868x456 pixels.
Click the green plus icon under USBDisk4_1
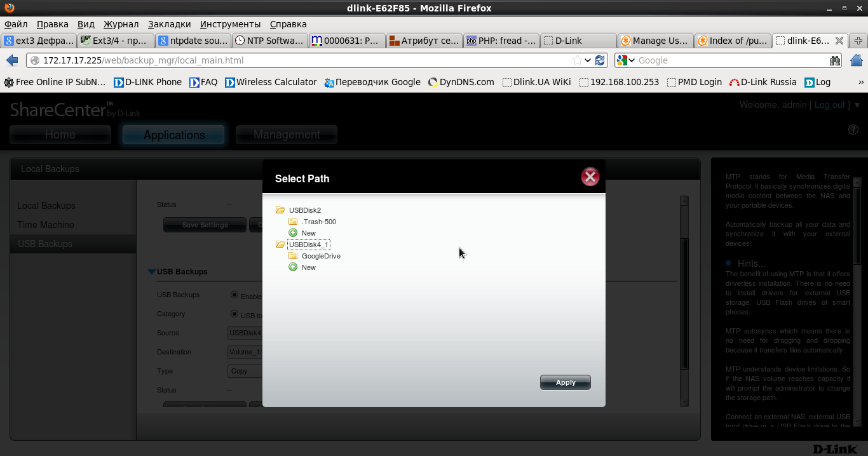tap(293, 267)
